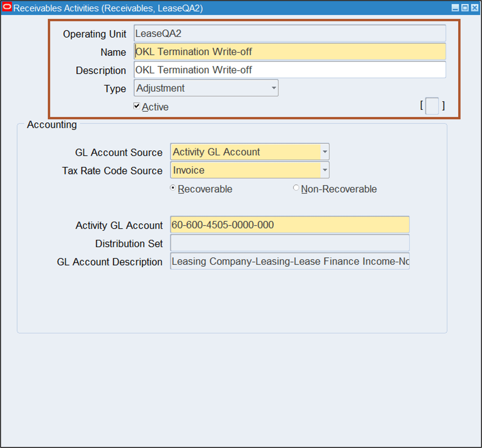Click the empty Distribution Set field

tap(290, 243)
